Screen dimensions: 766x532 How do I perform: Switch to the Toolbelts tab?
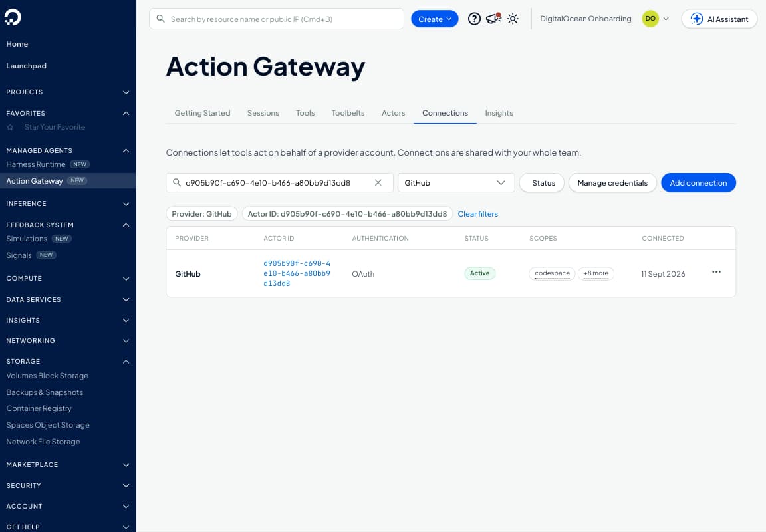pyautogui.click(x=348, y=113)
